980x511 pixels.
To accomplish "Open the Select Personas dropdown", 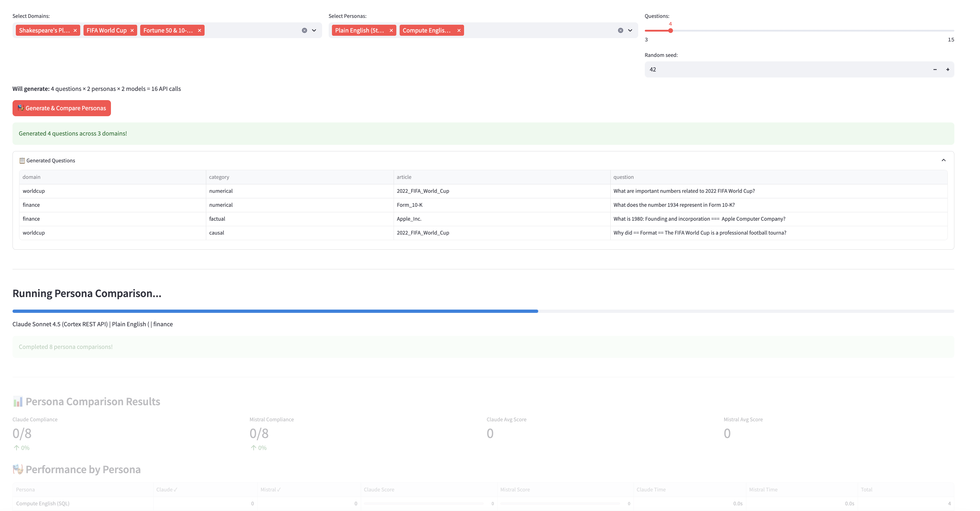I will pos(630,30).
